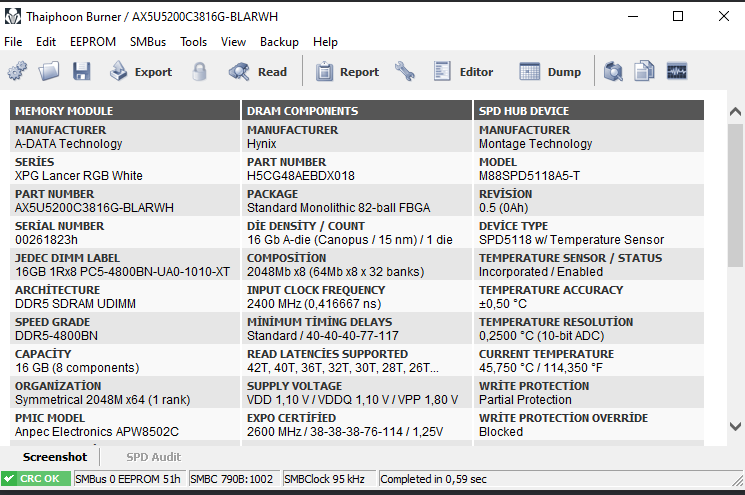Viewport: 745px width, 495px height.
Task: Open the settings gear icon in toolbar
Action: coord(17,72)
